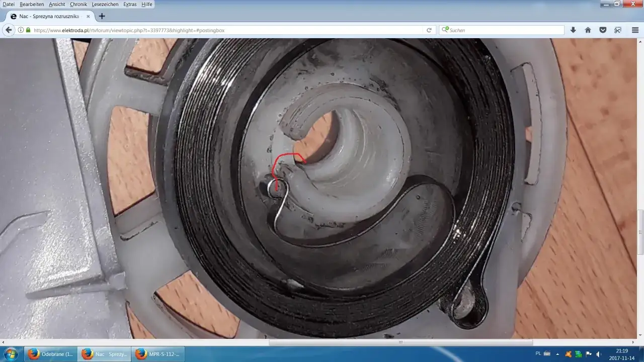Click the Pocket icon in toolbar
Image resolution: width=644 pixels, height=362 pixels.
603,30
